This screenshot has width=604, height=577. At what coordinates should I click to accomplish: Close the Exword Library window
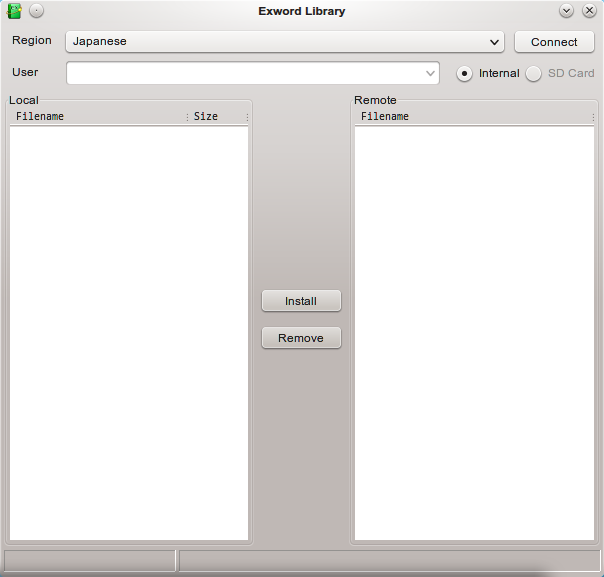tap(589, 11)
